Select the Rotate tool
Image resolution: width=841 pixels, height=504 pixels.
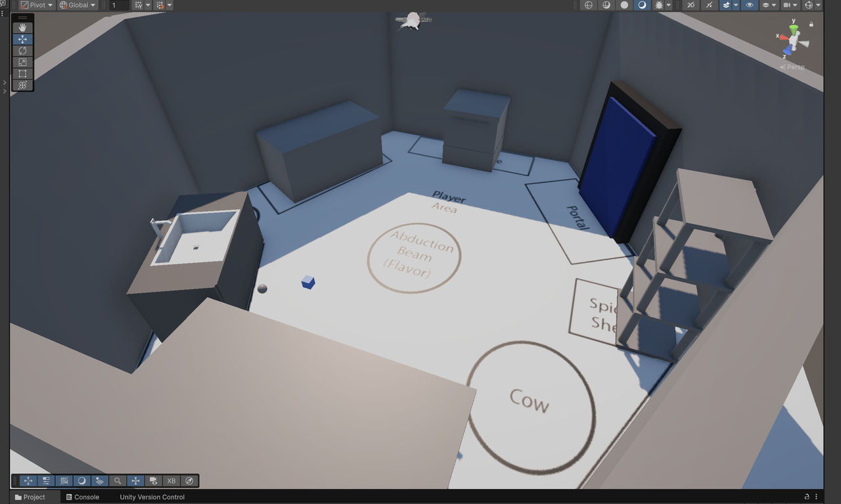pos(22,51)
